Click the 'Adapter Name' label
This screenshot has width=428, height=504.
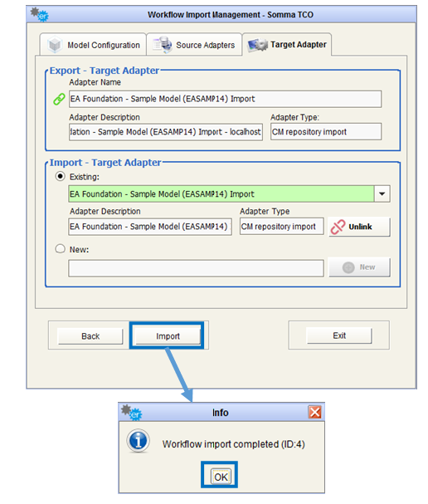click(95, 82)
